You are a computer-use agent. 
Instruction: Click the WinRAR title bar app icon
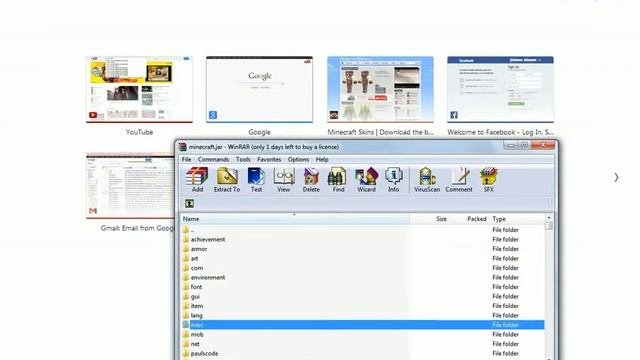(182, 147)
